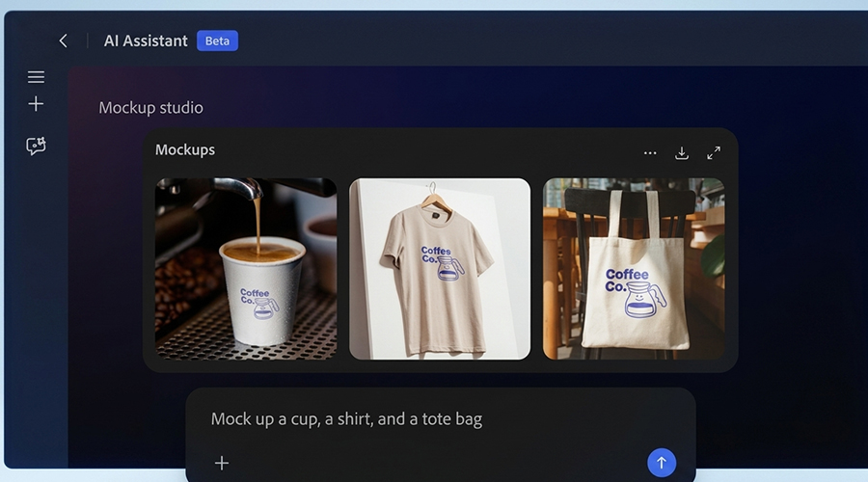Start a new chat with the sidebar plus icon
This screenshot has height=482, width=868.
pyautogui.click(x=36, y=104)
